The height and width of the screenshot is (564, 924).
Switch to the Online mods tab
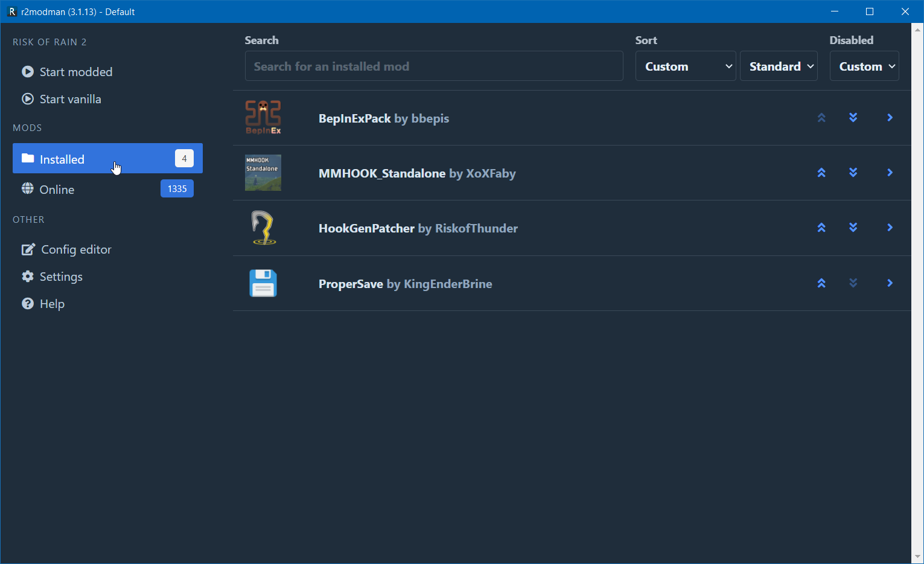(107, 189)
